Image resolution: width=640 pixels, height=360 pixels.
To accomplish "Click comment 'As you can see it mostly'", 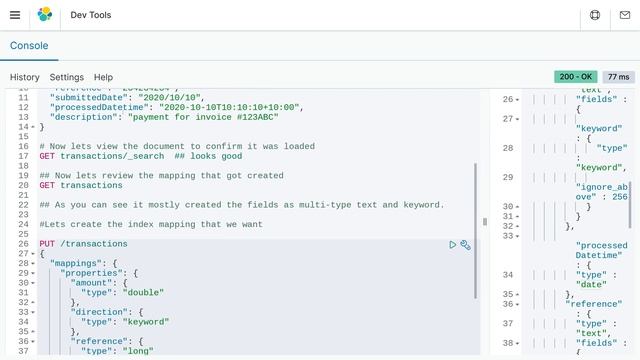I will click(x=242, y=205).
